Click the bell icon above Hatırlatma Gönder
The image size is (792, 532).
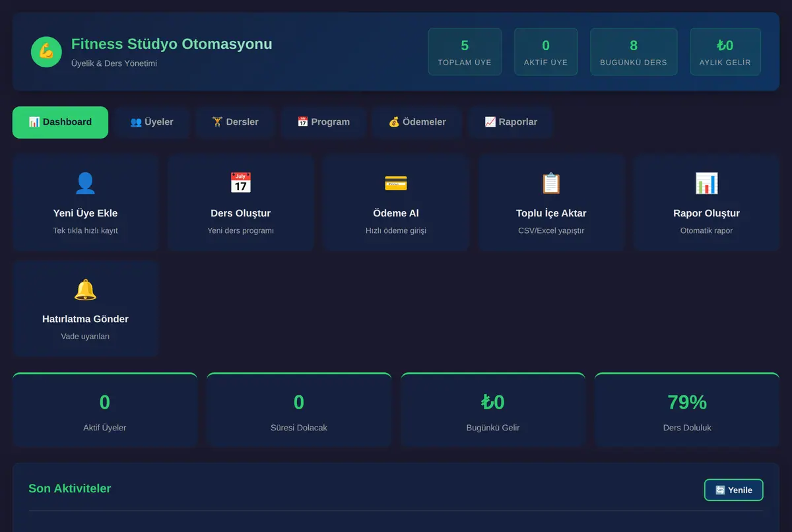(x=85, y=289)
